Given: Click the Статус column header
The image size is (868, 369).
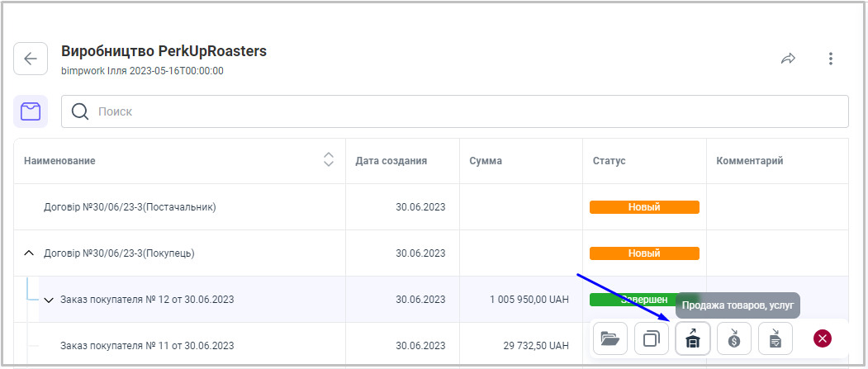Looking at the screenshot, I should pyautogui.click(x=609, y=161).
